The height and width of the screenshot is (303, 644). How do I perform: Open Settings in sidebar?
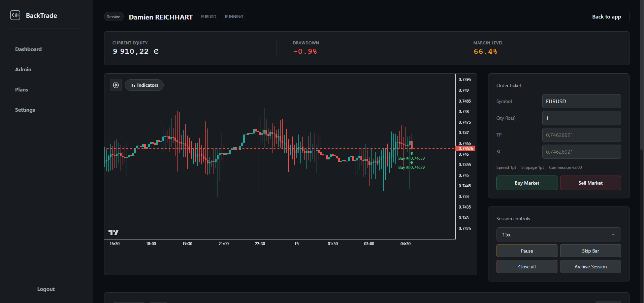coord(25,110)
